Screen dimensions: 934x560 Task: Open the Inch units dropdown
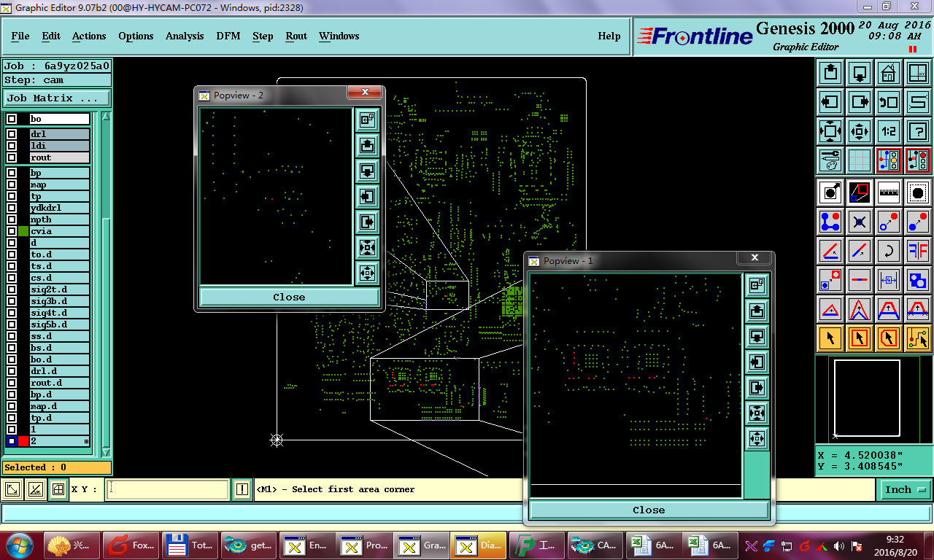[x=906, y=490]
